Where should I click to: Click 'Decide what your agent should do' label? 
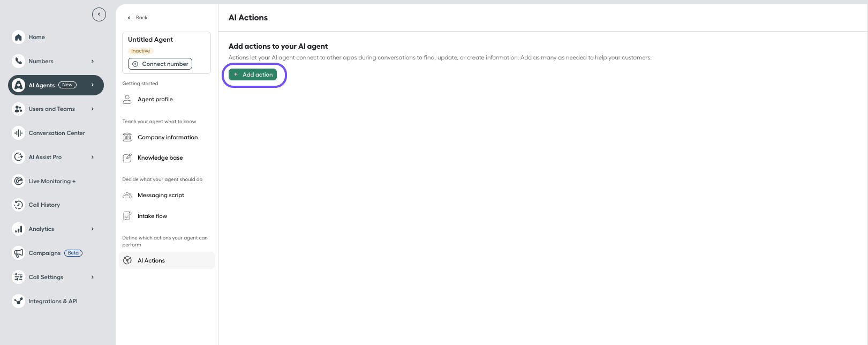click(x=162, y=179)
